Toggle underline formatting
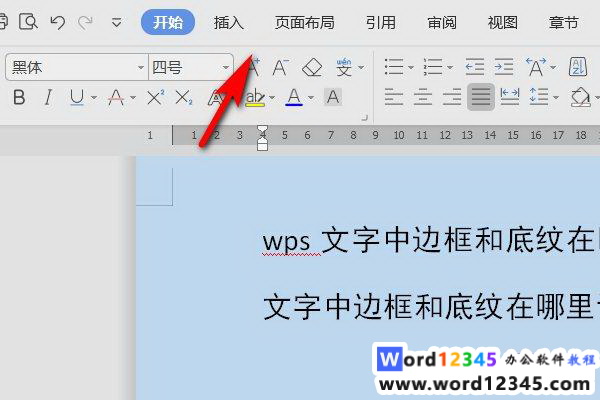Viewport: 600px width, 400px height. tap(77, 97)
